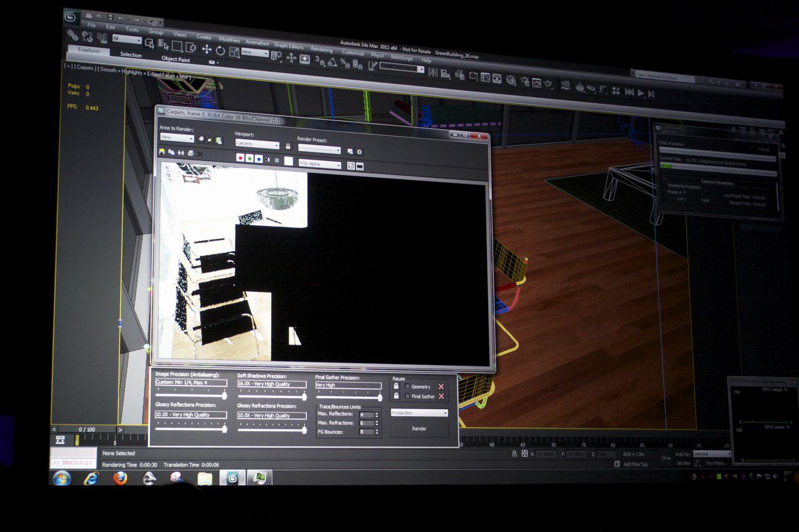The height and width of the screenshot is (532, 799).
Task: Click the Add Time Tag label
Action: pos(635,465)
